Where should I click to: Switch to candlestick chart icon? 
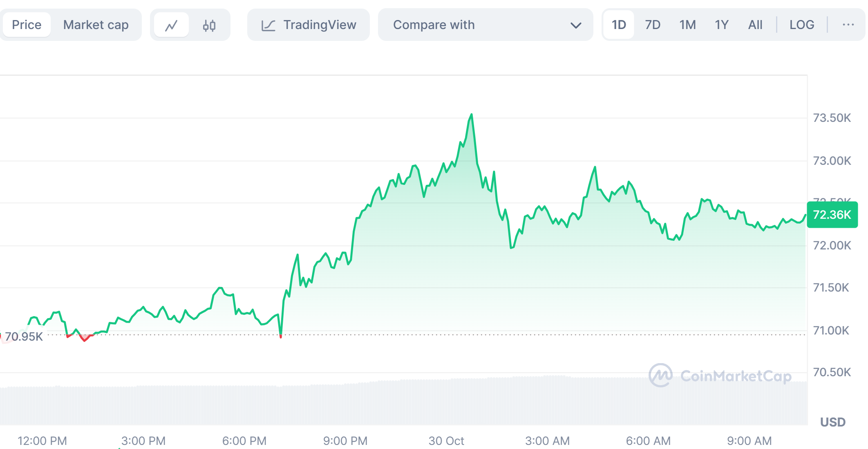(209, 25)
